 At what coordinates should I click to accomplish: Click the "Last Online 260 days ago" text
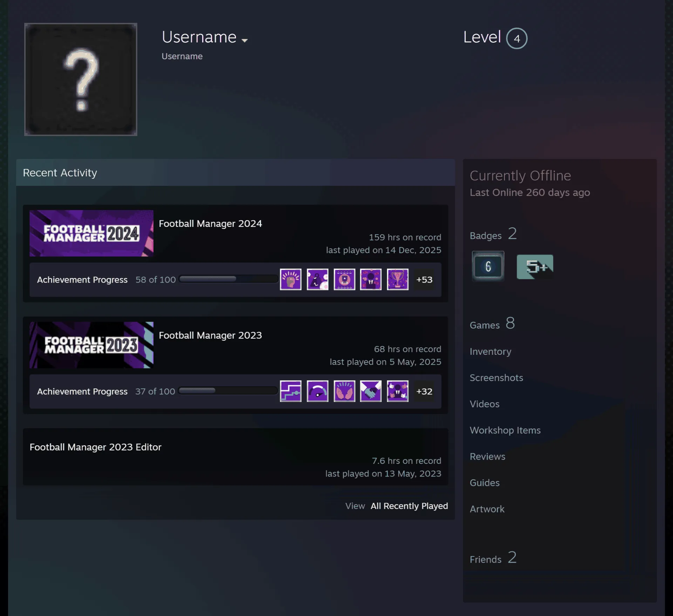(x=530, y=192)
